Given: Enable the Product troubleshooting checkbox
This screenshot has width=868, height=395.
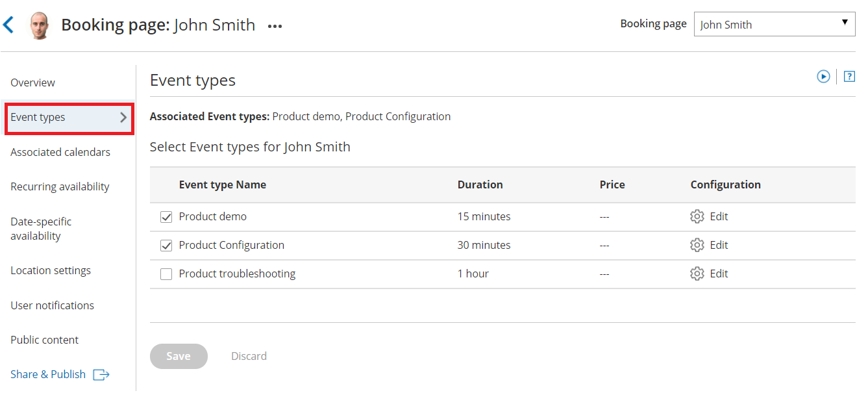Looking at the screenshot, I should click(x=166, y=274).
